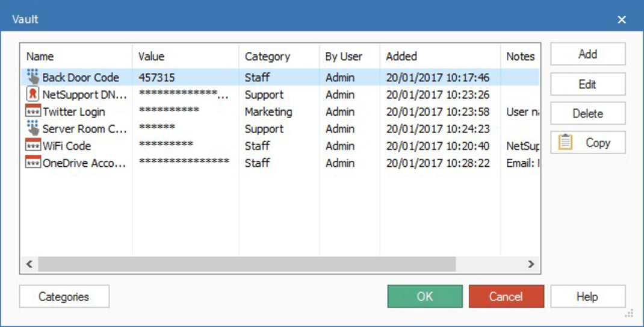This screenshot has height=327, width=644.
Task: Click the password icon beside OneDrive Account
Action: [33, 163]
